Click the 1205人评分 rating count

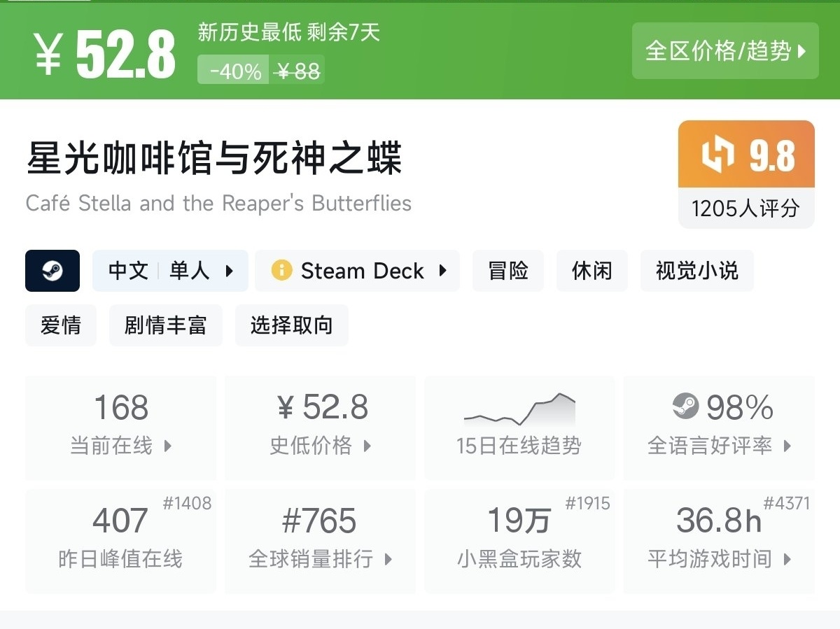pos(745,209)
